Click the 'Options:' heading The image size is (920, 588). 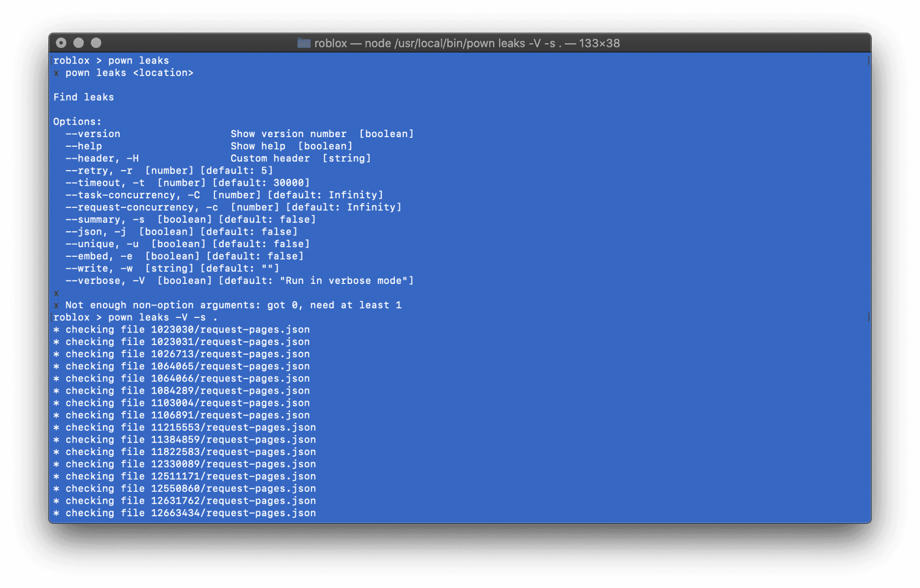point(77,121)
